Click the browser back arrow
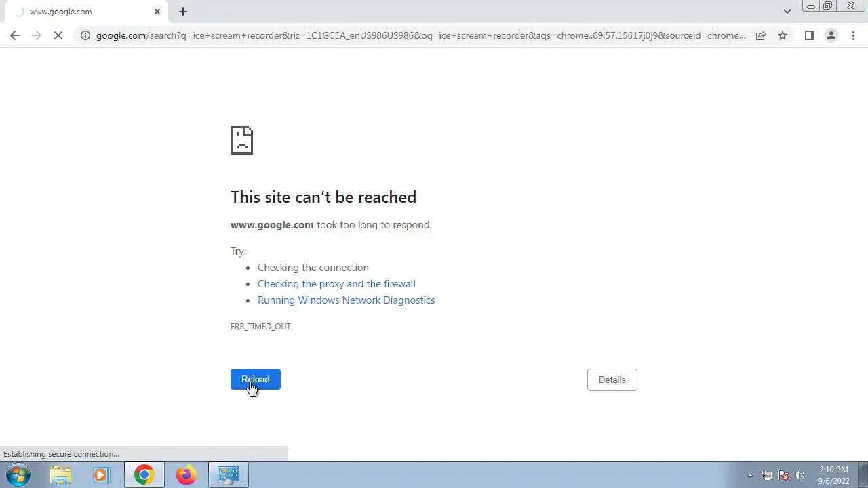This screenshot has height=488, width=868. pos(15,35)
